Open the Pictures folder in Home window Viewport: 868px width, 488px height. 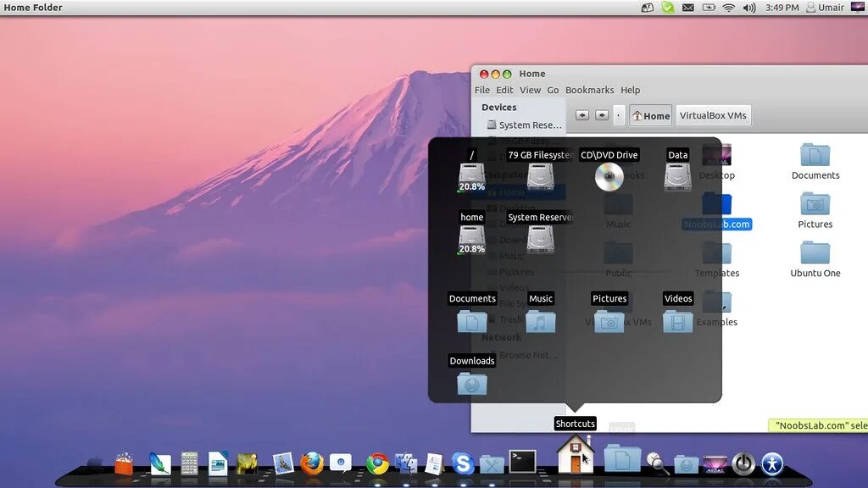coord(815,210)
